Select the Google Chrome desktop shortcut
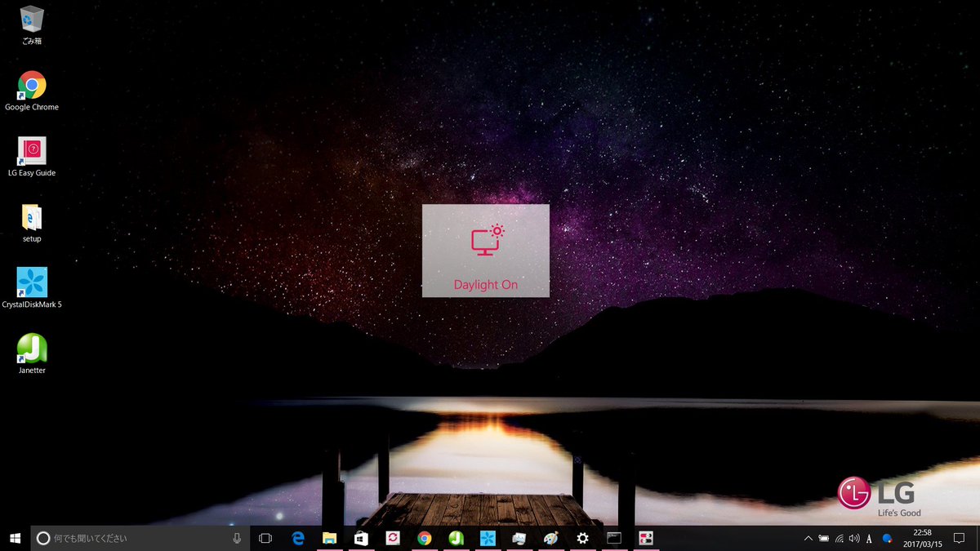The image size is (980, 551). pos(32,91)
